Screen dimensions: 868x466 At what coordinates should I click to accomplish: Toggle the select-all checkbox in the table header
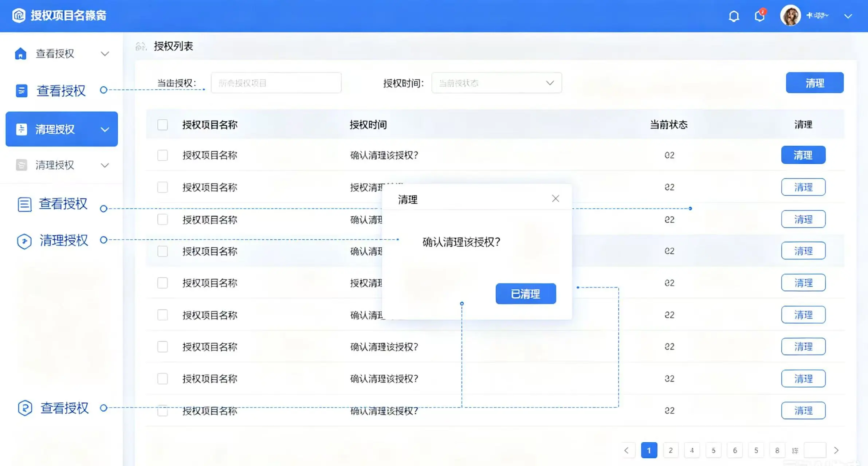tap(162, 125)
